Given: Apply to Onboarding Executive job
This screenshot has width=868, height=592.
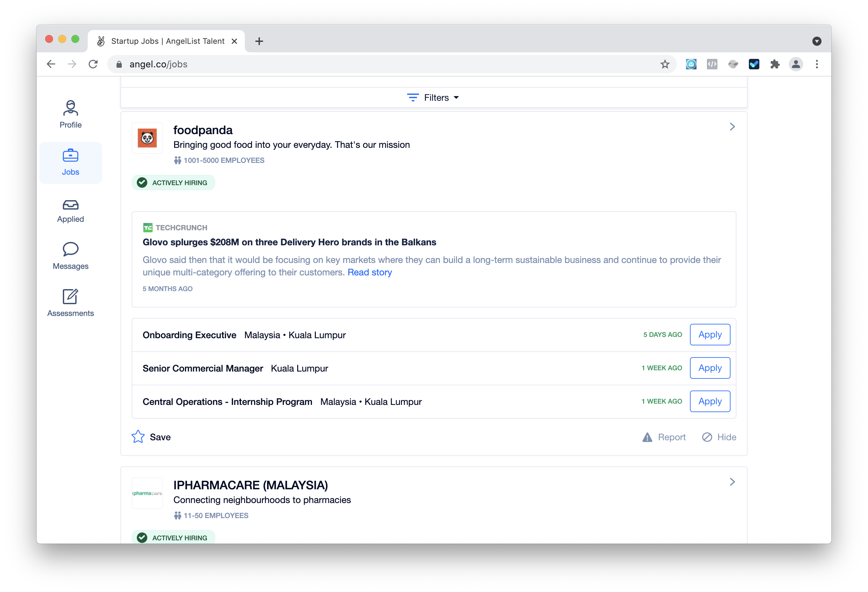Looking at the screenshot, I should pyautogui.click(x=710, y=335).
